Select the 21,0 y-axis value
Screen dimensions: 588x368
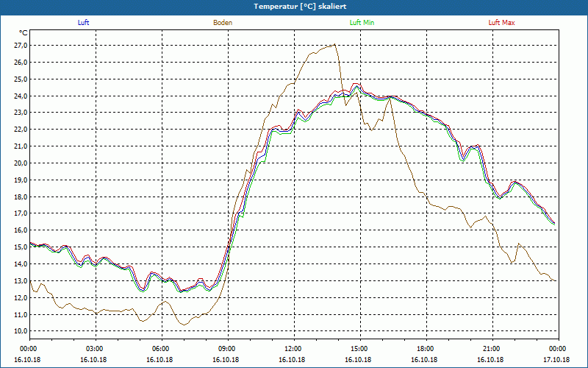21,146
